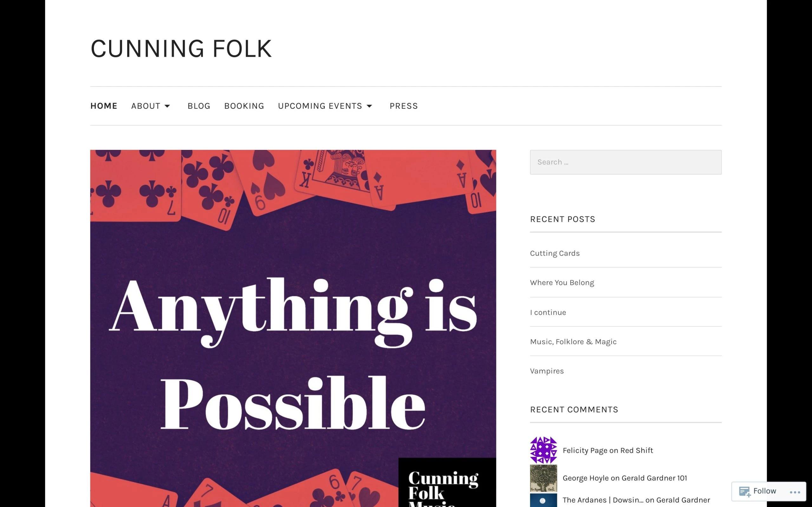Expand the About menu dropdown arrow
The width and height of the screenshot is (812, 507).
click(167, 106)
